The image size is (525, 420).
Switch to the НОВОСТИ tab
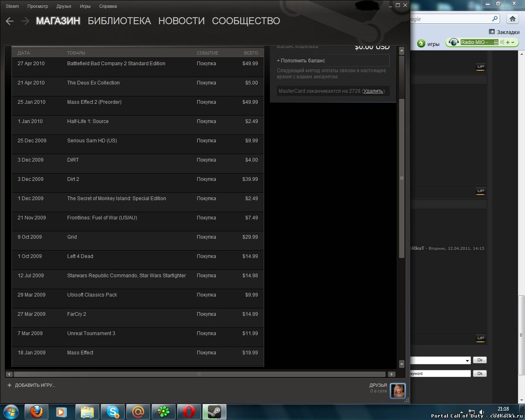tap(181, 21)
